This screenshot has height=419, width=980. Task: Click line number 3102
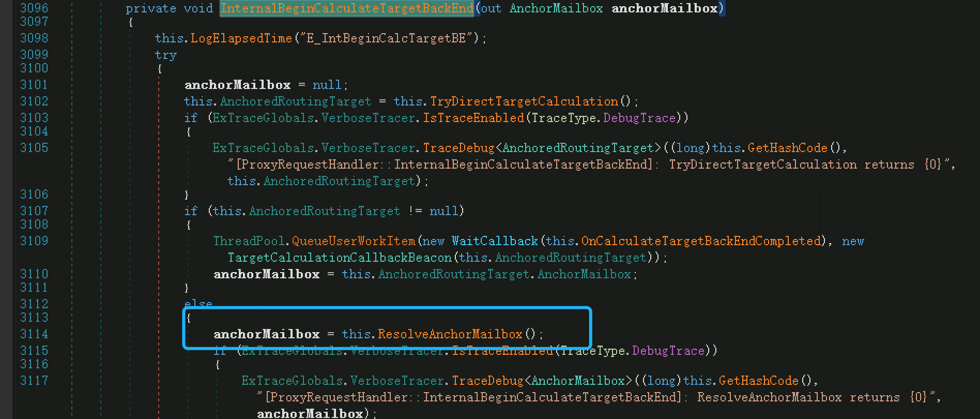click(34, 101)
